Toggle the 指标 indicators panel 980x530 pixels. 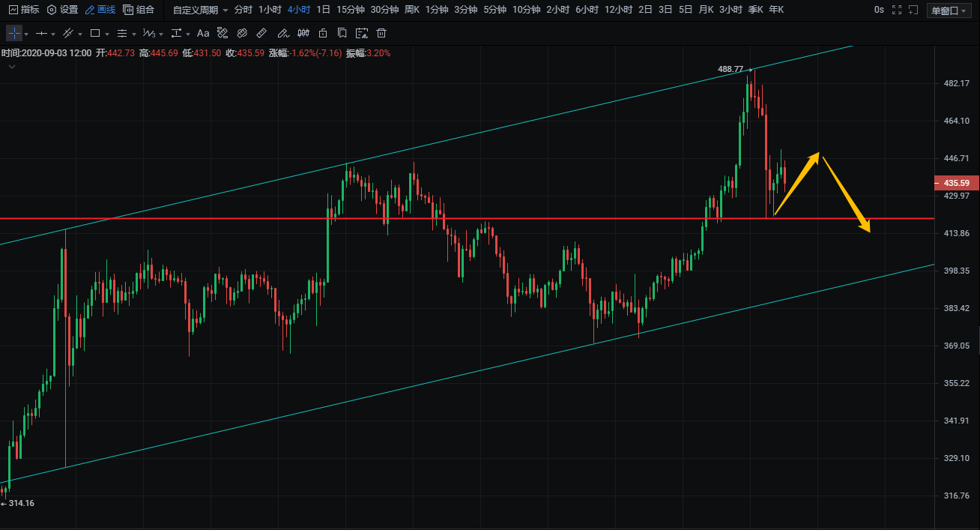click(24, 10)
